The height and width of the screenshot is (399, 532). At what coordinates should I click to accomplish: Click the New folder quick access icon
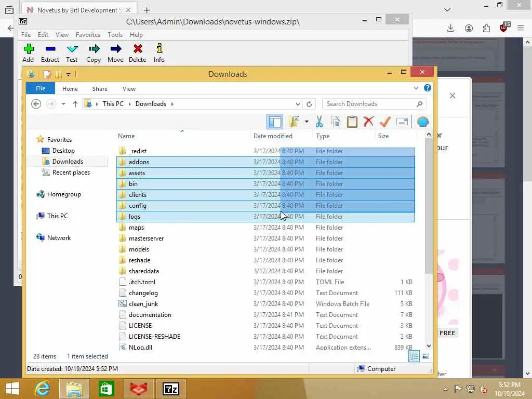click(58, 74)
